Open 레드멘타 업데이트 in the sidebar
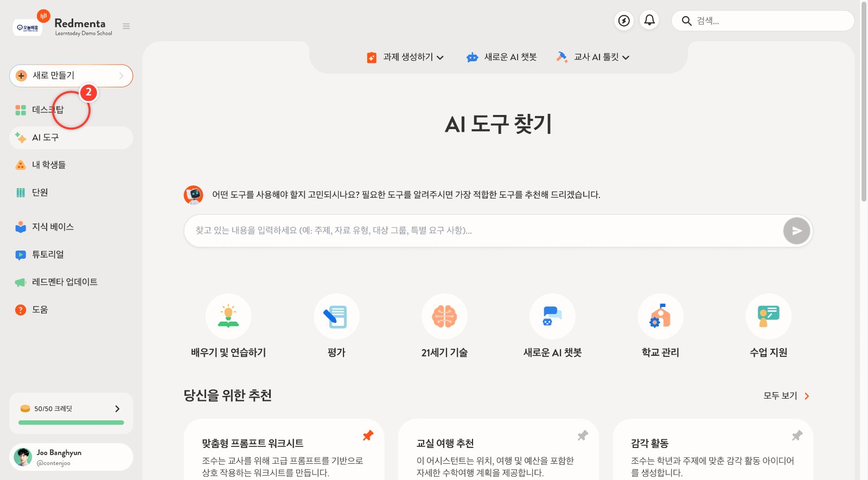This screenshot has width=868, height=480. (x=71, y=282)
